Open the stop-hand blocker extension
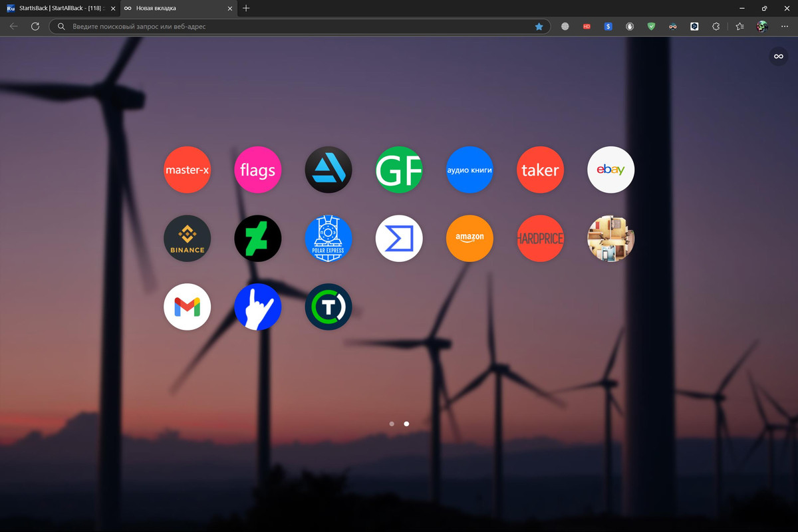 (x=630, y=27)
